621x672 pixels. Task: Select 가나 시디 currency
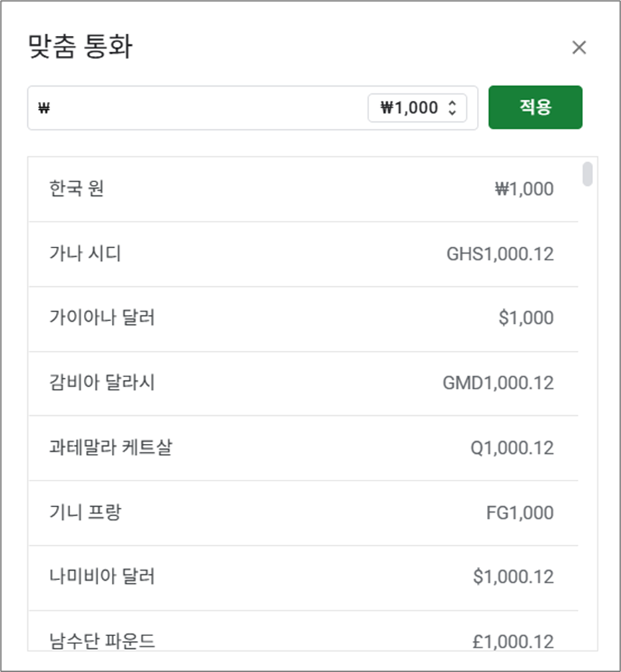[303, 254]
